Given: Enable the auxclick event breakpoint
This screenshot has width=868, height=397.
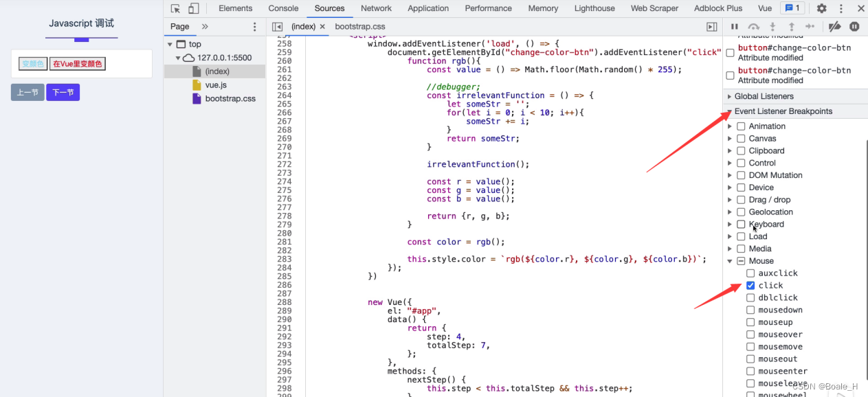Looking at the screenshot, I should pyautogui.click(x=750, y=273).
